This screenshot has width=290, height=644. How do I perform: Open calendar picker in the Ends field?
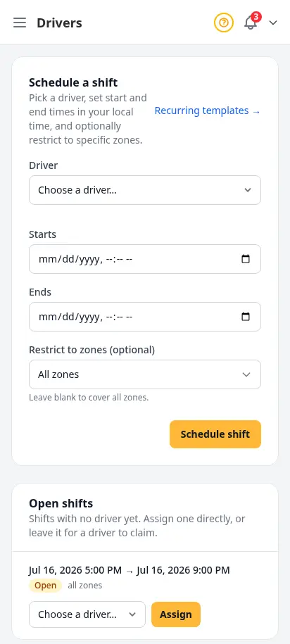pyautogui.click(x=246, y=317)
